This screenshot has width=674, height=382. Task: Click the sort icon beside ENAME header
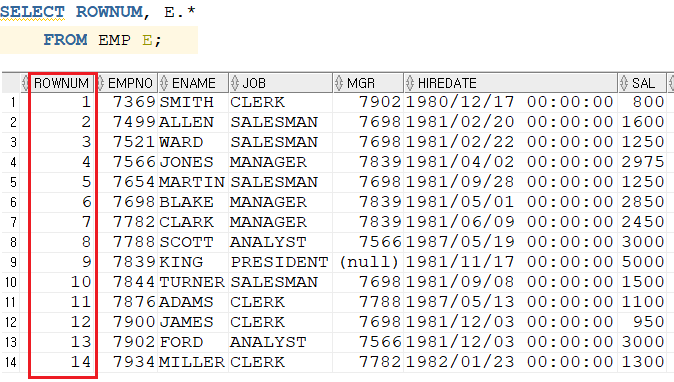tap(164, 83)
